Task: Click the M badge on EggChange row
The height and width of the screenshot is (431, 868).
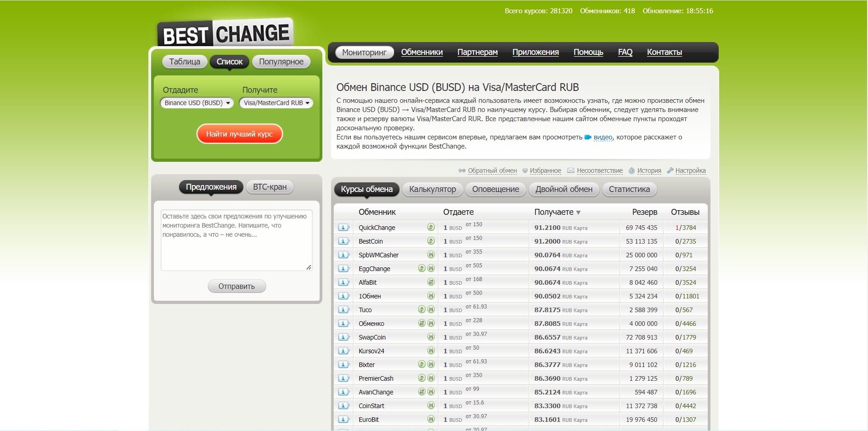Action: tap(431, 268)
